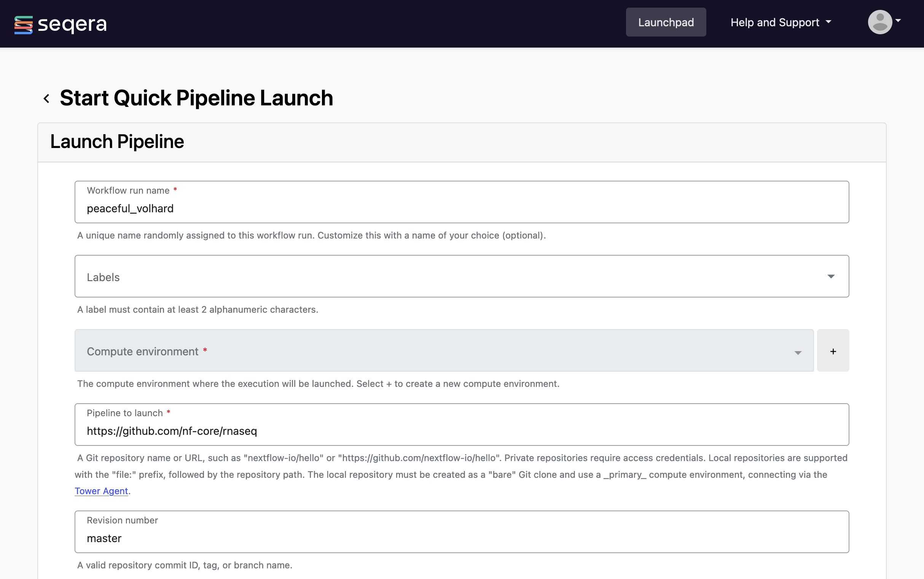Select the + to create a compute environment
This screenshot has width=924, height=579.
pyautogui.click(x=833, y=350)
